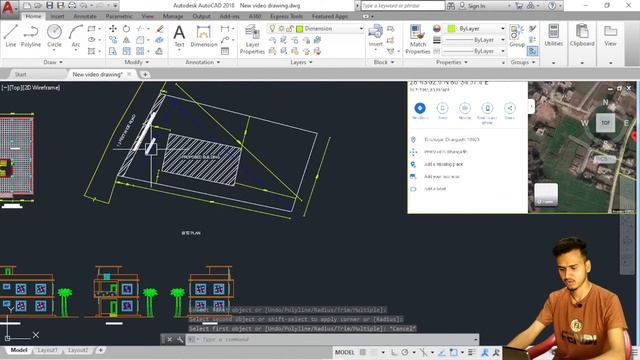Expand the Layers panel dropdown
The image size is (640, 360).
[x=301, y=62]
